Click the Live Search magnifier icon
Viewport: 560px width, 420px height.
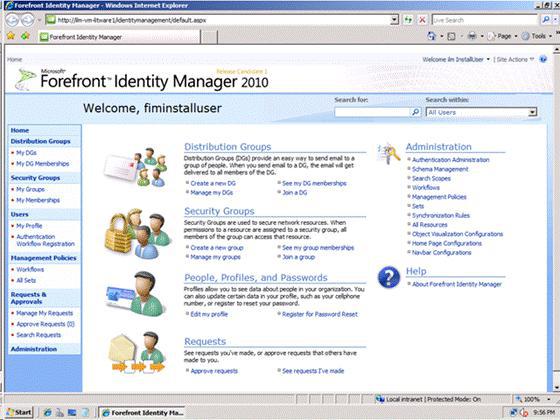tap(546, 20)
